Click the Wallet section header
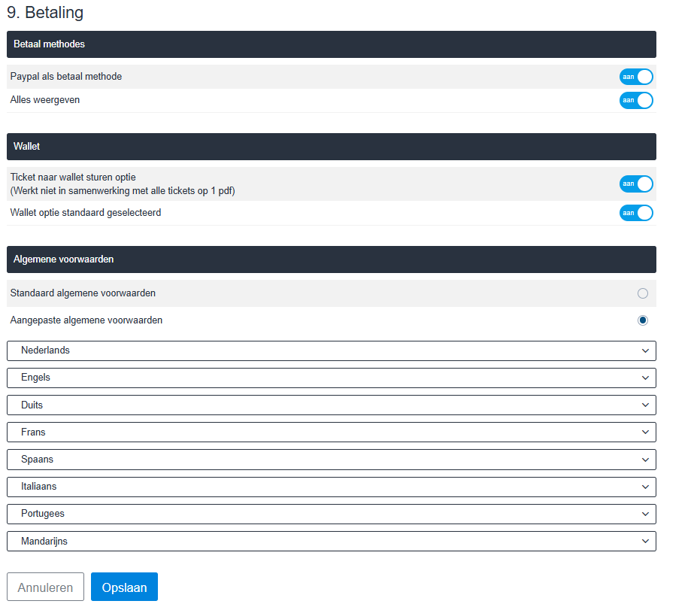The image size is (700, 607). (331, 147)
